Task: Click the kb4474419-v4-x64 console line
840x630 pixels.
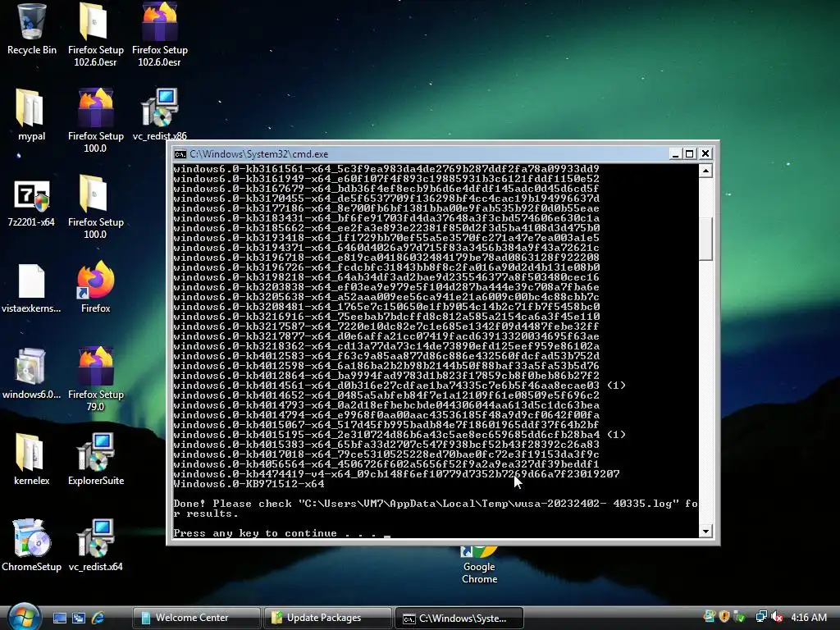Action: click(396, 474)
